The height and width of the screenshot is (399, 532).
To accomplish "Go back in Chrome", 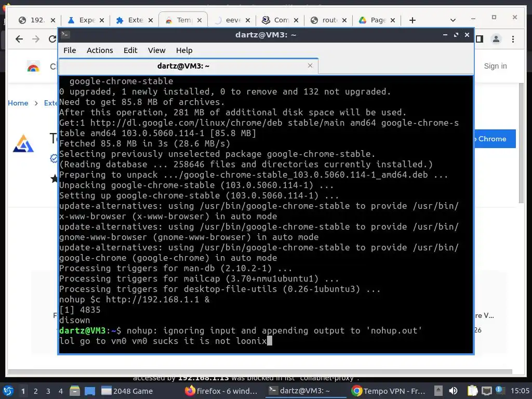I will [x=19, y=39].
